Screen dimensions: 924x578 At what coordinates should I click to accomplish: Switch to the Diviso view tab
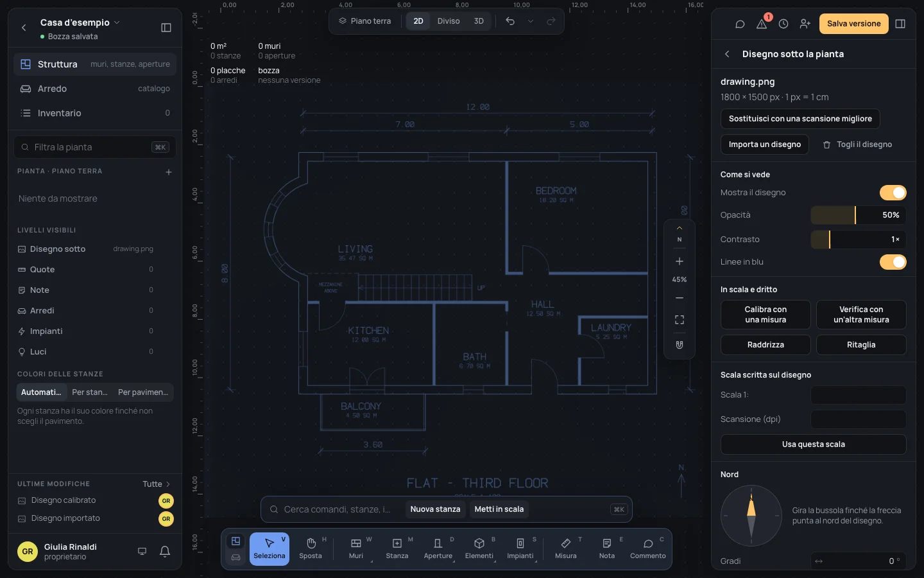click(449, 21)
